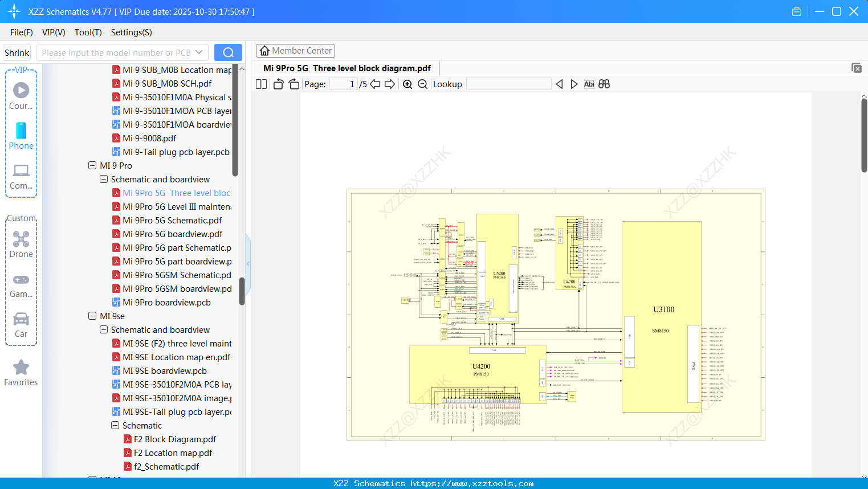Select the zoom out tool
Viewport: 868px width, 489px height.
point(422,84)
